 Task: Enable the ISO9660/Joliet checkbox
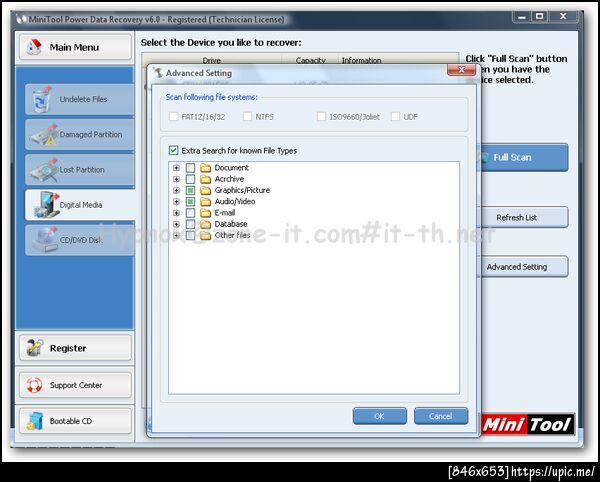321,116
